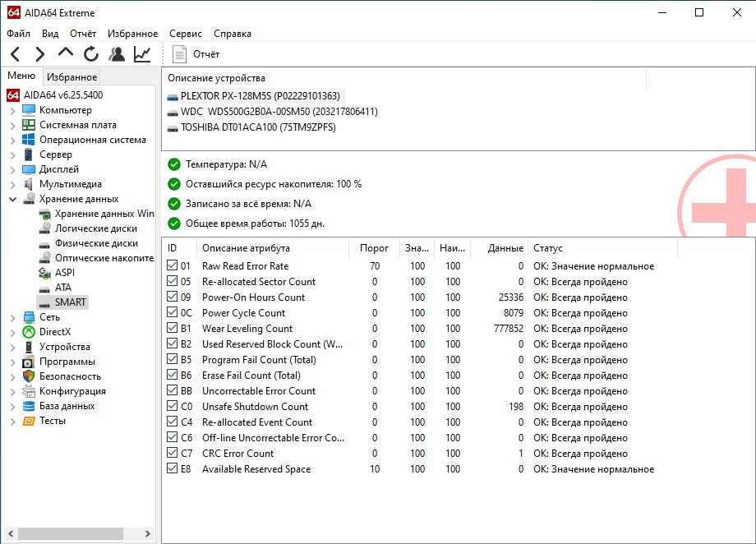The width and height of the screenshot is (756, 544).
Task: Click the Дисплей screen icon
Action: (29, 169)
